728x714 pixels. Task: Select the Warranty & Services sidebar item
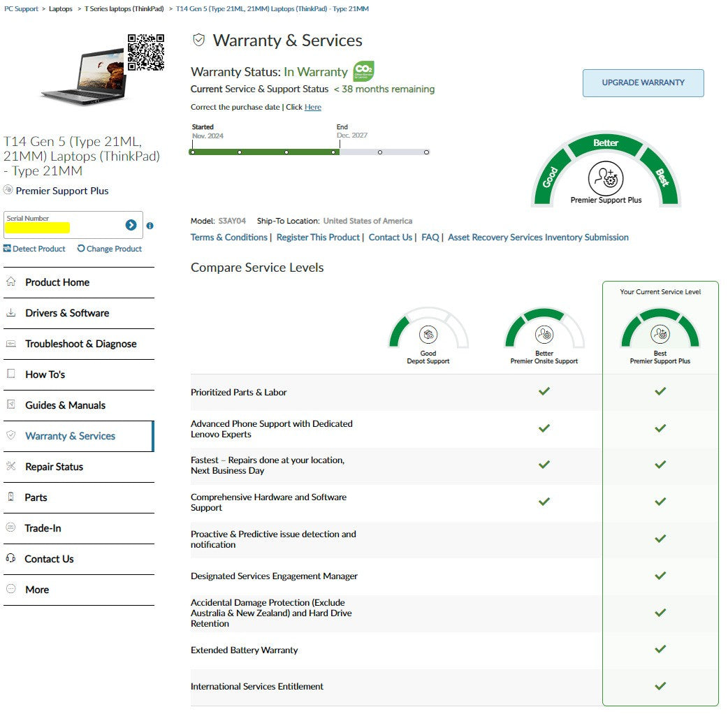[79, 436]
